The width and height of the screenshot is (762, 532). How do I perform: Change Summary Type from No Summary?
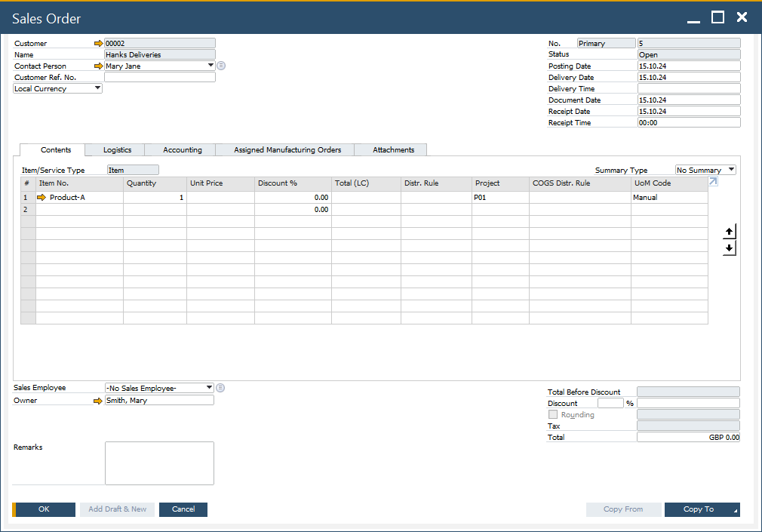[x=730, y=169]
